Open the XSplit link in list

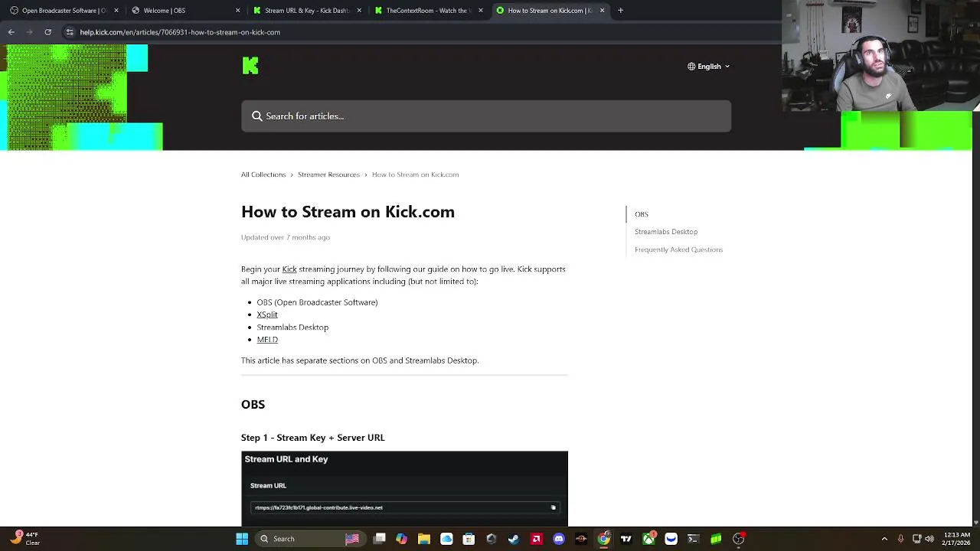click(x=267, y=315)
